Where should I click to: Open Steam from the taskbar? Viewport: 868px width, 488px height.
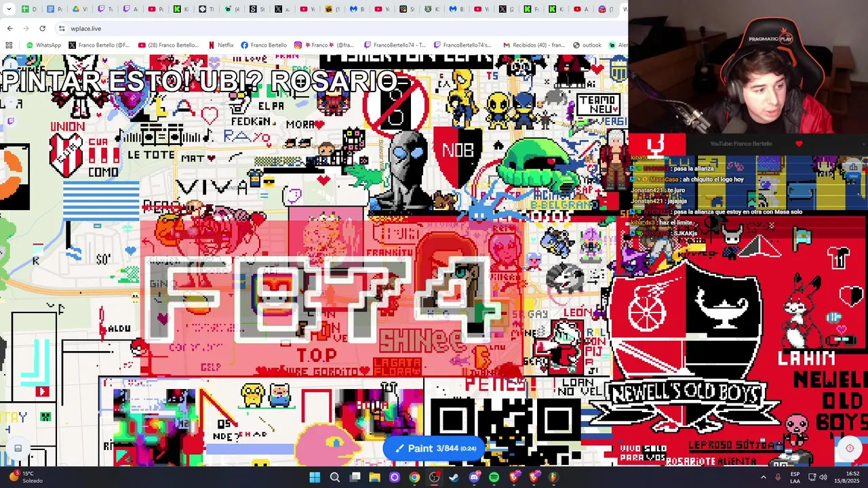(454, 477)
